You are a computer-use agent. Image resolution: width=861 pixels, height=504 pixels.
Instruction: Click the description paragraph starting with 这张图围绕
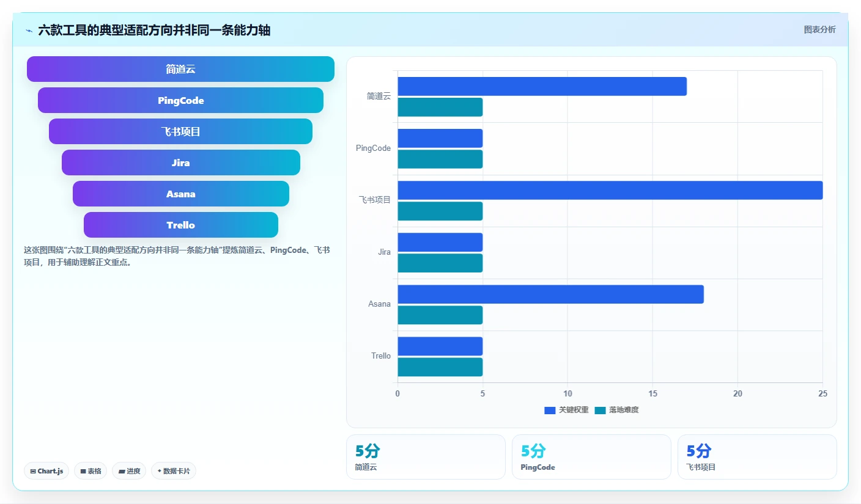click(177, 257)
